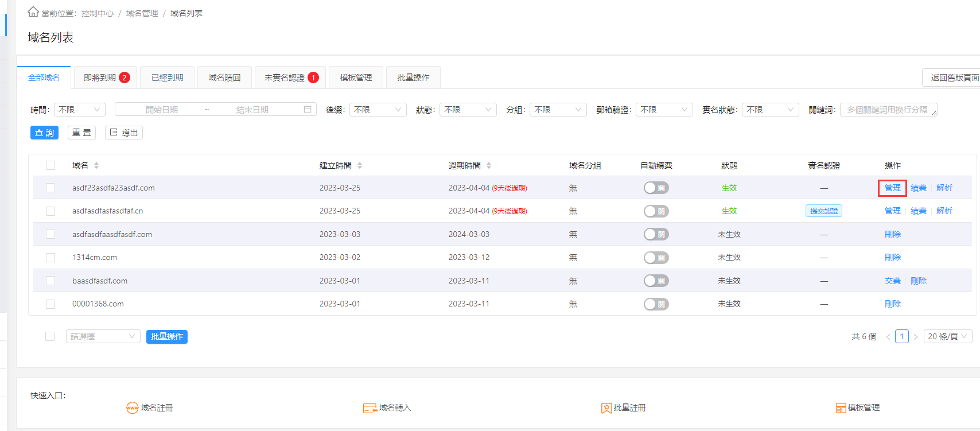Viewport: 980px width, 431px height.
Task: Sort by 過期時間 column arrows
Action: click(x=489, y=165)
